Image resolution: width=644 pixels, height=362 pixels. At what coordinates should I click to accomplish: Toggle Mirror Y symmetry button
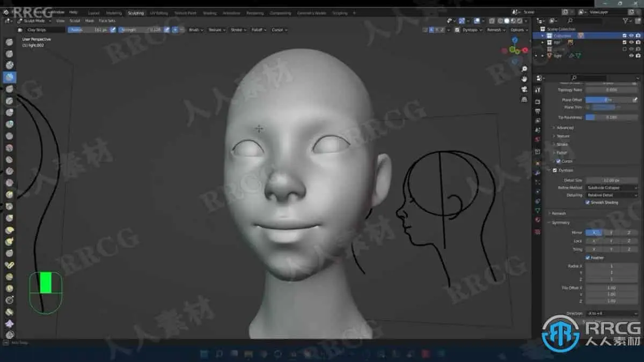611,233
